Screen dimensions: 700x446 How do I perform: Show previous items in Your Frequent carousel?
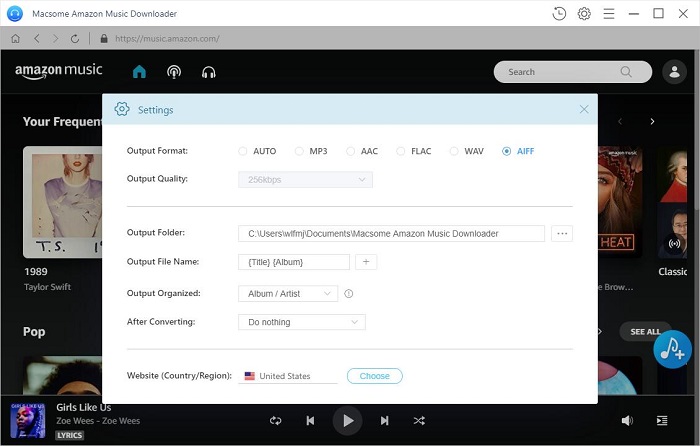click(x=620, y=121)
